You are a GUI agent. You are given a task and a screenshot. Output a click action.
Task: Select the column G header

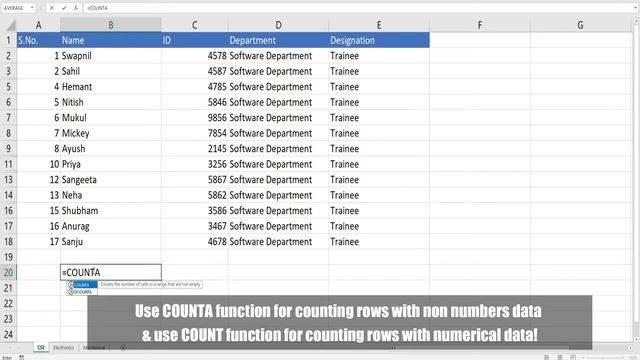pyautogui.click(x=580, y=25)
